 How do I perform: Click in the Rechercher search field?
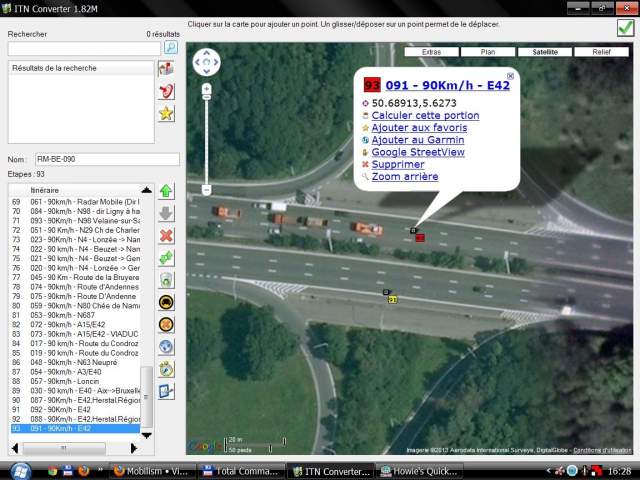83,48
